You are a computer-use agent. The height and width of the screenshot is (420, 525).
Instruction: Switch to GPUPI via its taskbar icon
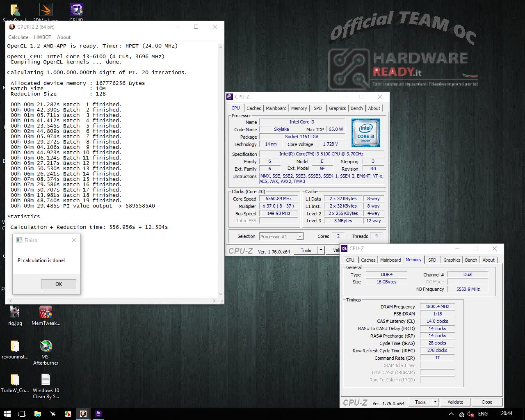click(83, 413)
